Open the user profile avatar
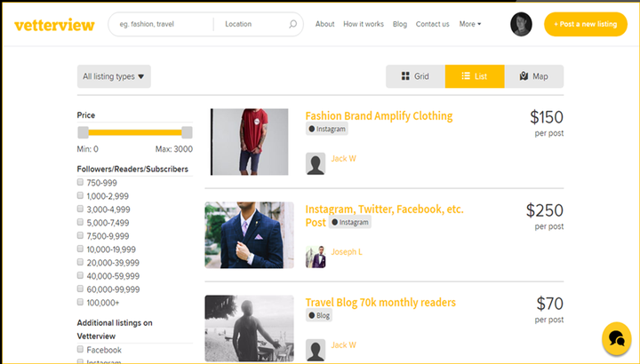 (521, 24)
